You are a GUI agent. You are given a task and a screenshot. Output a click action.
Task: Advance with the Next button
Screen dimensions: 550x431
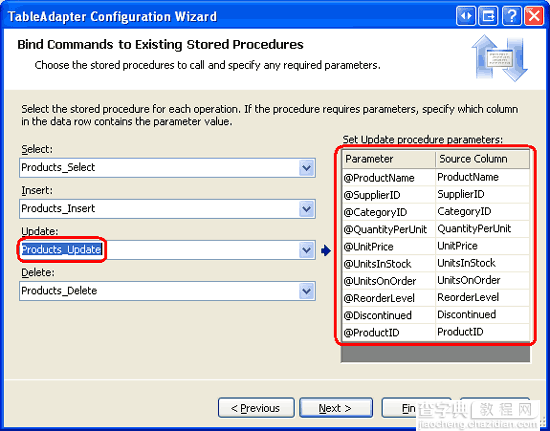[x=336, y=408]
